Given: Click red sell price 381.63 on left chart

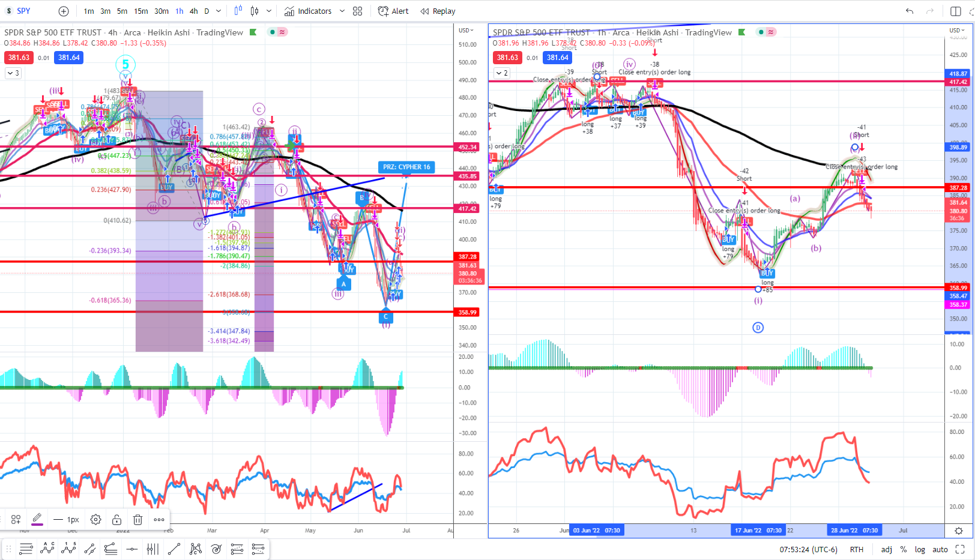Looking at the screenshot, I should coord(19,58).
